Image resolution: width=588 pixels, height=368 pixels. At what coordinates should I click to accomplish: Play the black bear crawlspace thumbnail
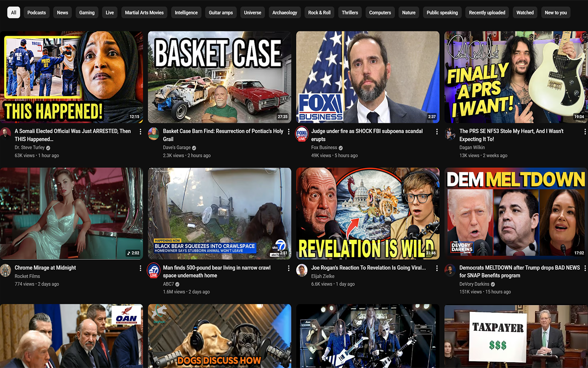pyautogui.click(x=220, y=213)
